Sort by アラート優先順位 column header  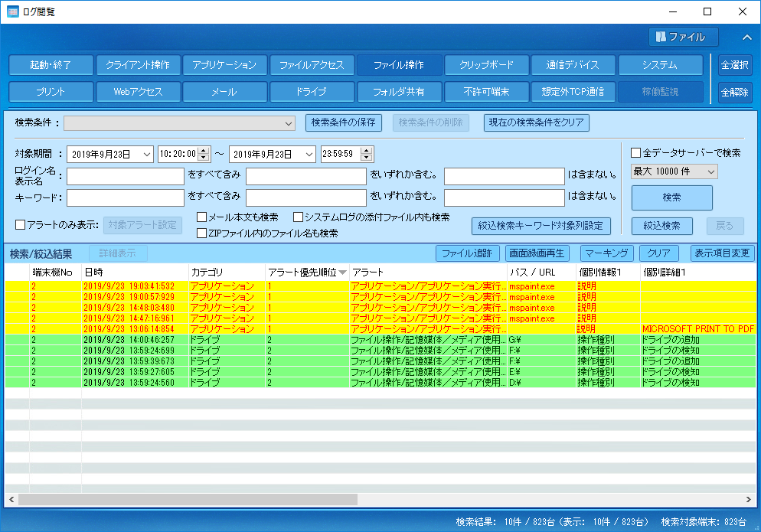(x=307, y=273)
